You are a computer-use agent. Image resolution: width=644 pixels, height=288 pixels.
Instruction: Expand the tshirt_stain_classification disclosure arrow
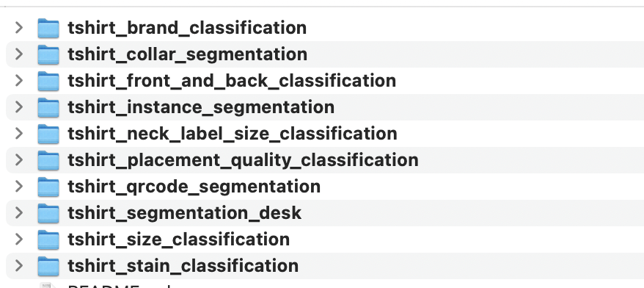coord(19,266)
